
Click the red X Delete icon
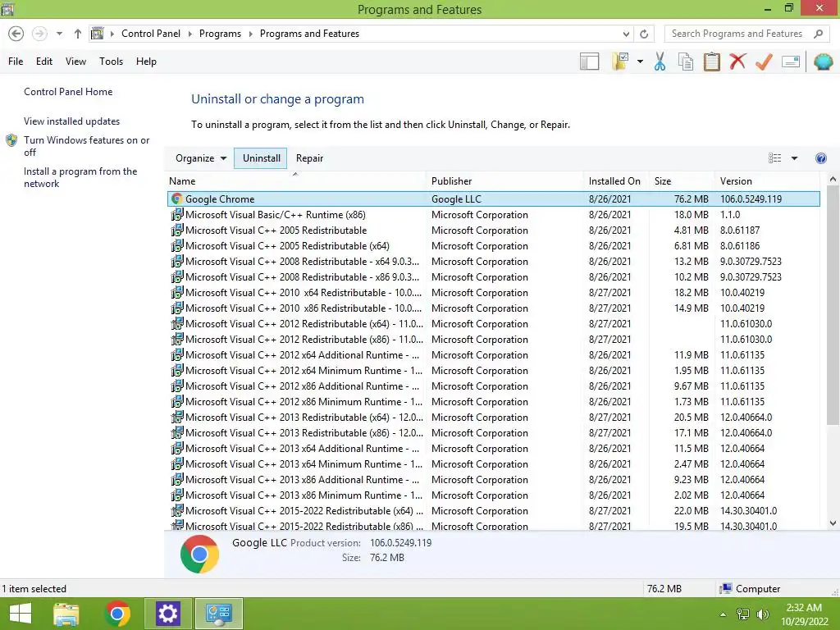(737, 62)
